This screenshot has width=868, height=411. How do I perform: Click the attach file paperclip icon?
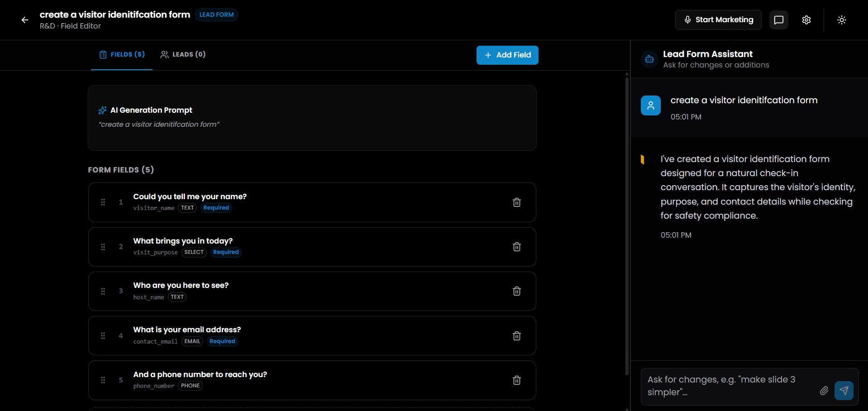[x=824, y=391]
